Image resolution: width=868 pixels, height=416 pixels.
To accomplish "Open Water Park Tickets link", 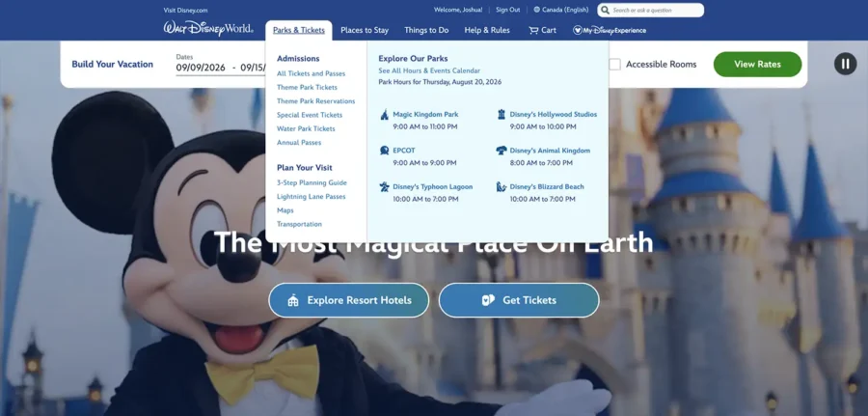I will click(306, 129).
